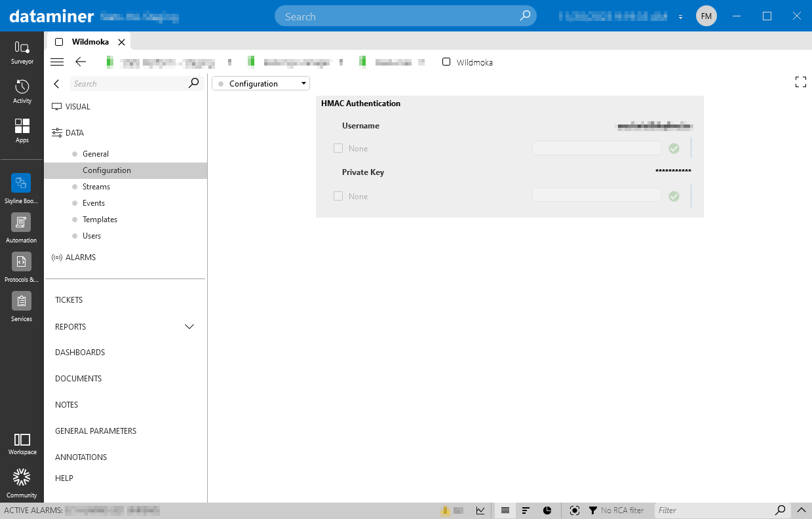Open the Surveyor sidebar panel
Viewport: 812px width, 519px height.
coord(22,52)
